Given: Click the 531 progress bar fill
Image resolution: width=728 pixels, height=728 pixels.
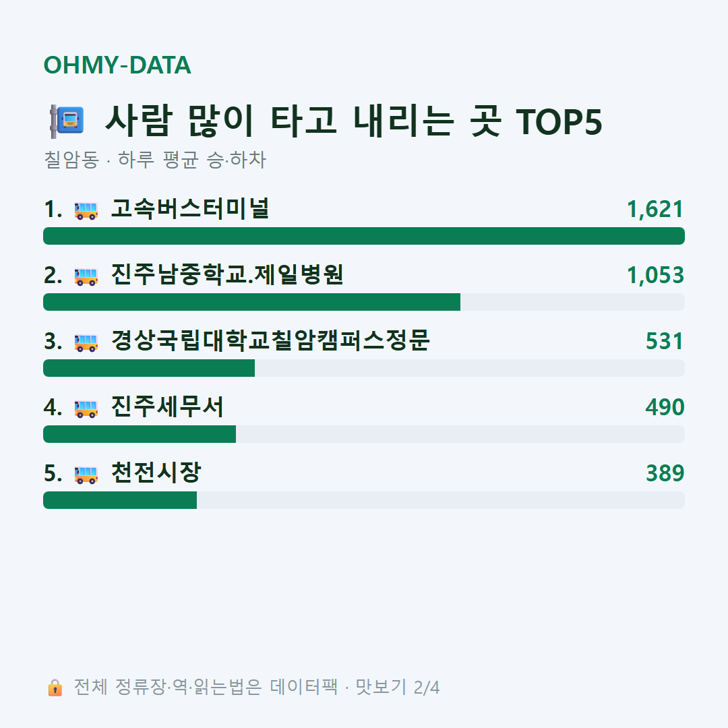Looking at the screenshot, I should 149,368.
